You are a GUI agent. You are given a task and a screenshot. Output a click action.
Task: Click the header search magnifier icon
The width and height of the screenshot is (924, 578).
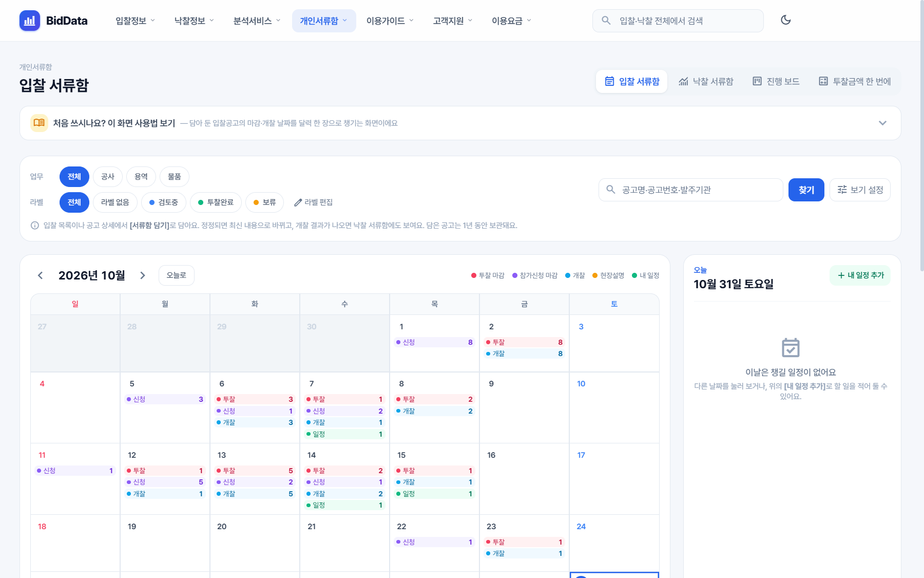pyautogui.click(x=606, y=21)
